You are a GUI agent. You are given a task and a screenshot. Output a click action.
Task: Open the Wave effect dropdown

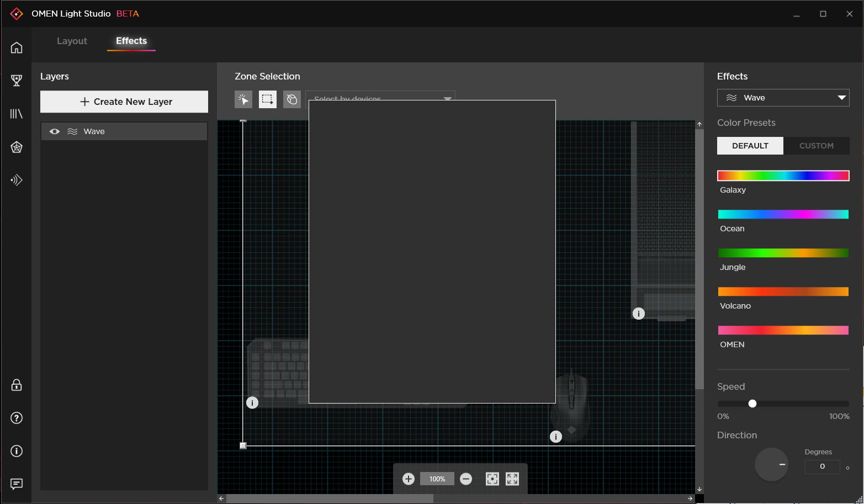click(x=783, y=97)
